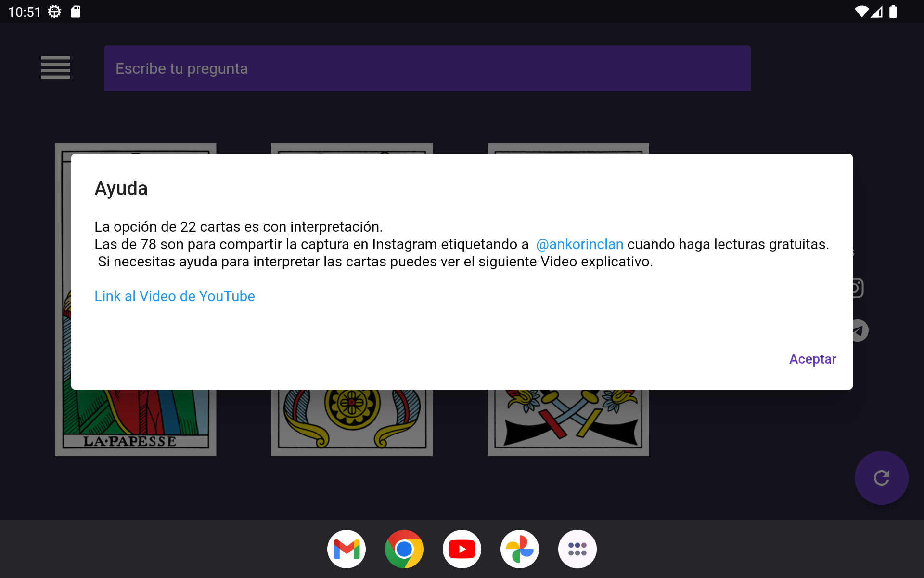Click the 10:51 clock in status bar
This screenshot has width=924, height=578.
point(25,12)
